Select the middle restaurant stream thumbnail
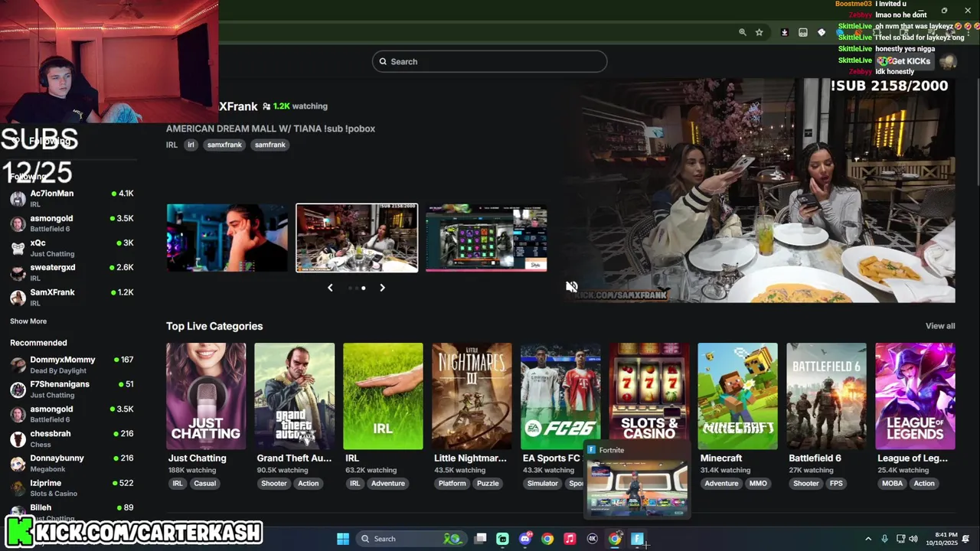Viewport: 980px width, 551px height. click(357, 237)
